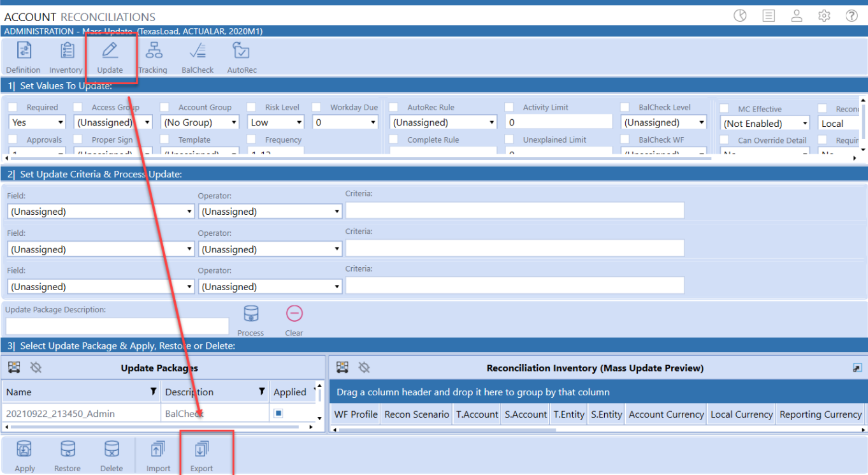Viewport: 868px width, 475px height.
Task: Open the Help question mark menu
Action: coord(852,16)
